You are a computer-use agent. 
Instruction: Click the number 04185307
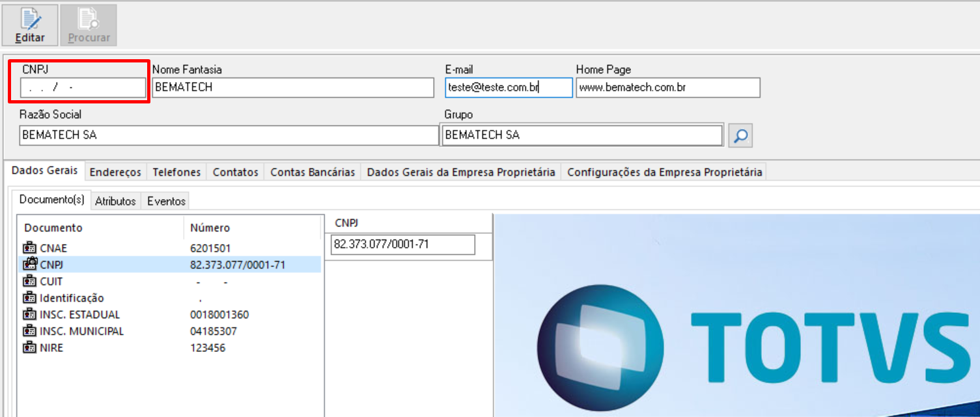[x=214, y=332]
